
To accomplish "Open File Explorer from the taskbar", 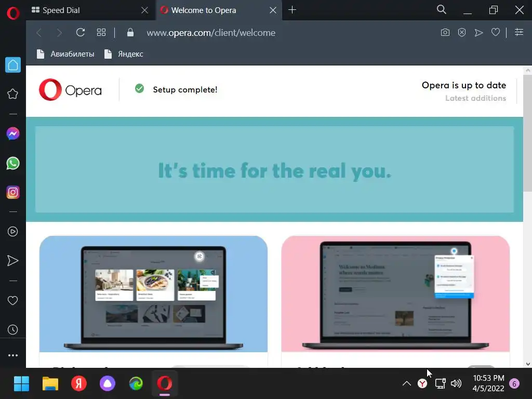I will point(50,384).
